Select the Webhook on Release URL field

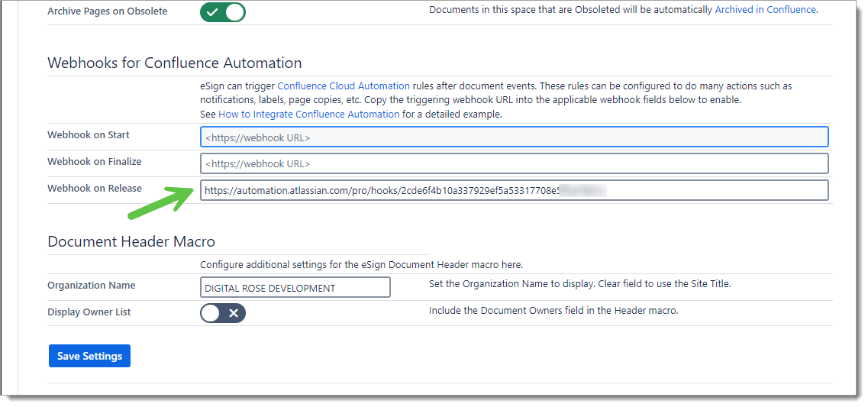tap(514, 190)
